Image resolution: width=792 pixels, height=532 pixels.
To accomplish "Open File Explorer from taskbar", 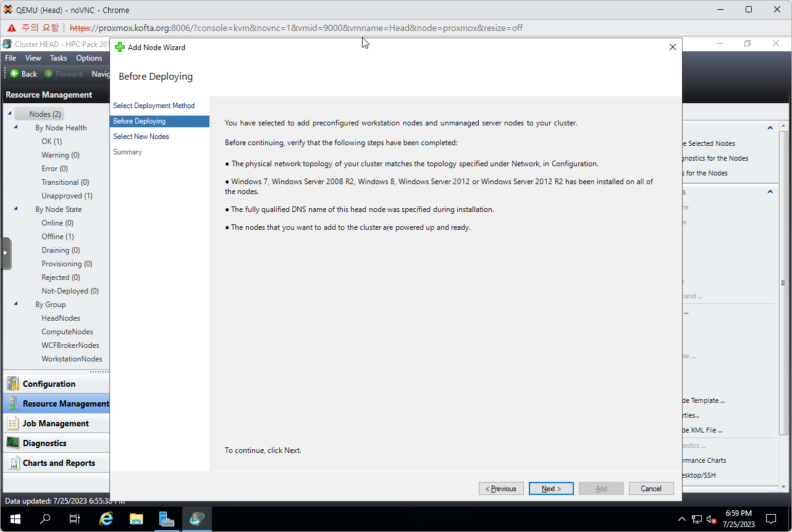I will click(x=137, y=519).
